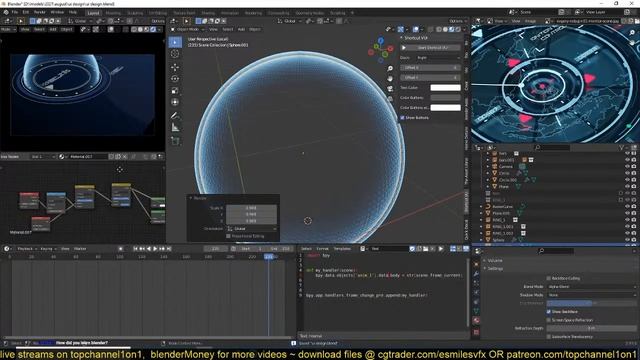Open the Playback menu in the timeline
The height and width of the screenshot is (360, 640).
click(x=27, y=249)
